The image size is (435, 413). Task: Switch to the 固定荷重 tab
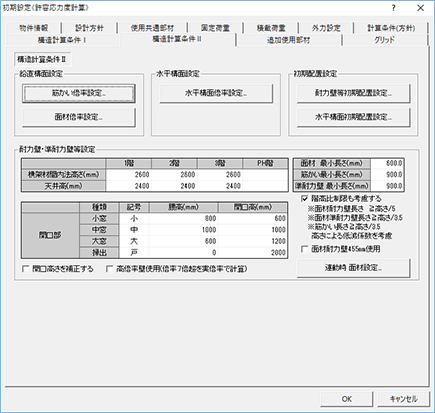tap(215, 28)
